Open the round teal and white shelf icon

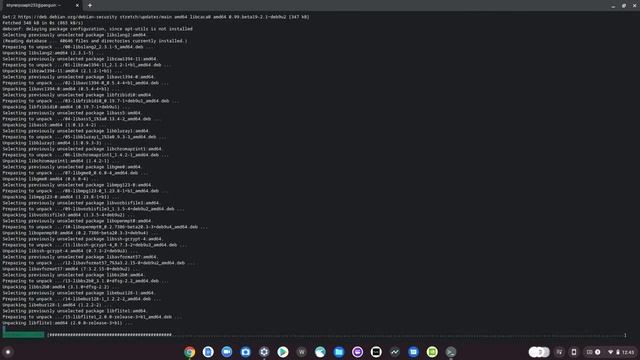tap(320, 352)
